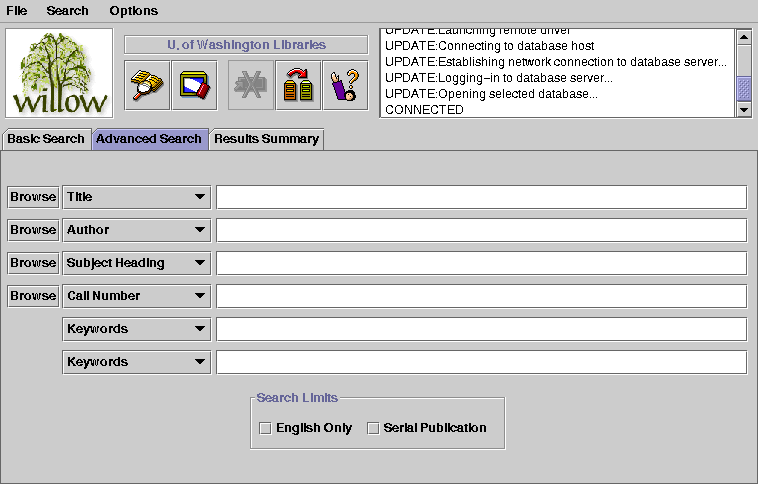The width and height of the screenshot is (758, 484).
Task: Switch to the Results Summary tab
Action: tap(266, 139)
